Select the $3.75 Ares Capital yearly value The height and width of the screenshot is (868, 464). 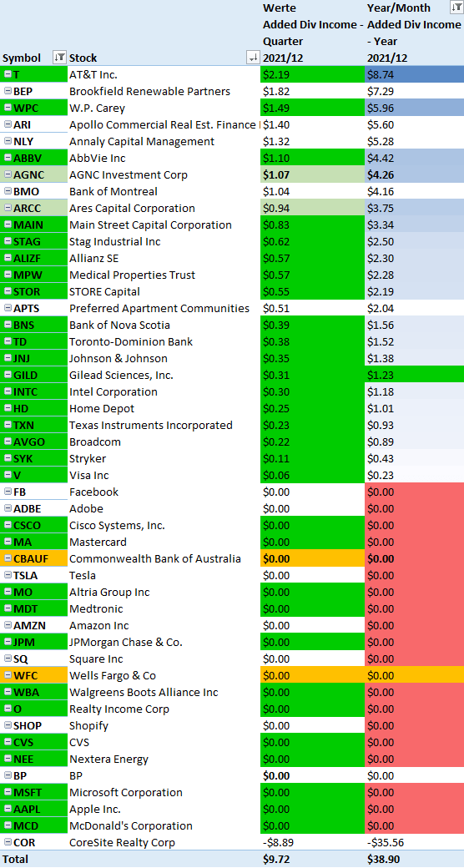point(414,208)
